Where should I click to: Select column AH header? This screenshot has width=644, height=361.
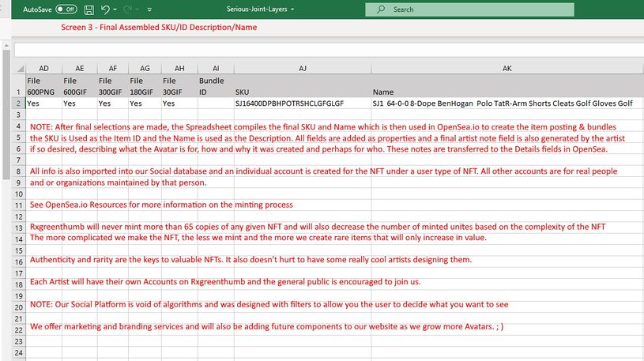(179, 68)
